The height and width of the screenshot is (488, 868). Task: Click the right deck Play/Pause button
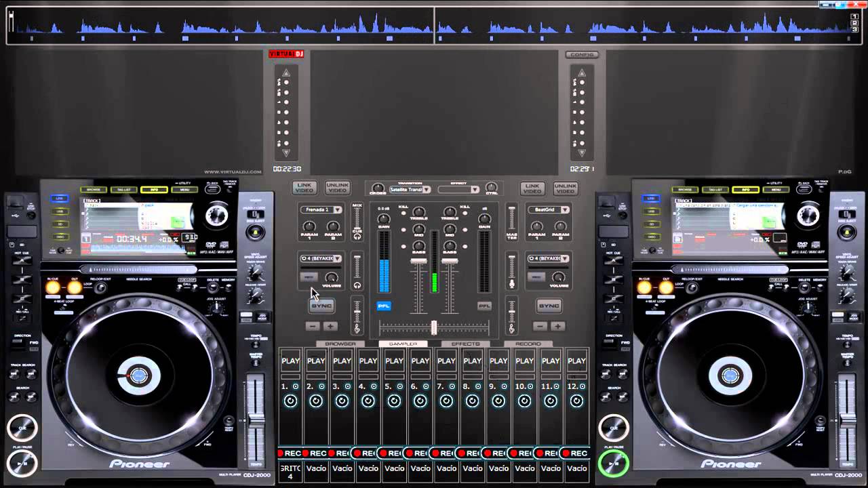[x=613, y=464]
